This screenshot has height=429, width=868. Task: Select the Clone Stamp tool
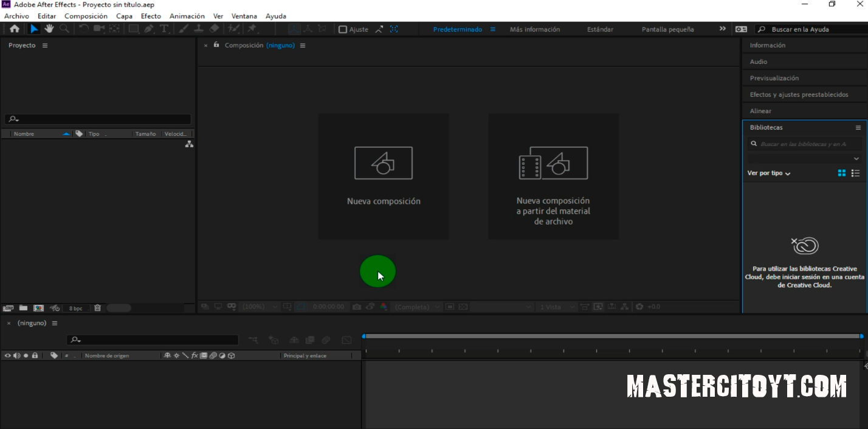(x=198, y=29)
